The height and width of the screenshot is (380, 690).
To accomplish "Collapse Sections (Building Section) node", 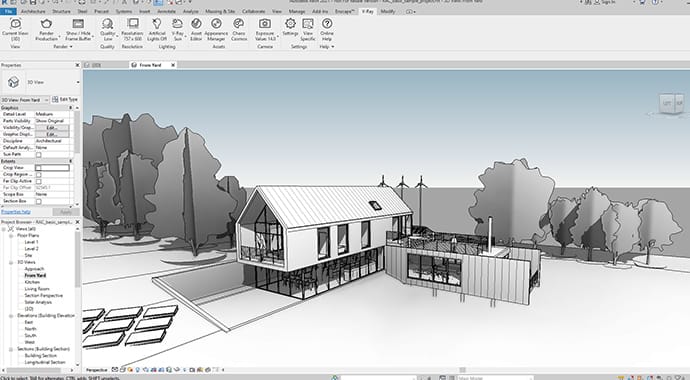I will 11,349.
